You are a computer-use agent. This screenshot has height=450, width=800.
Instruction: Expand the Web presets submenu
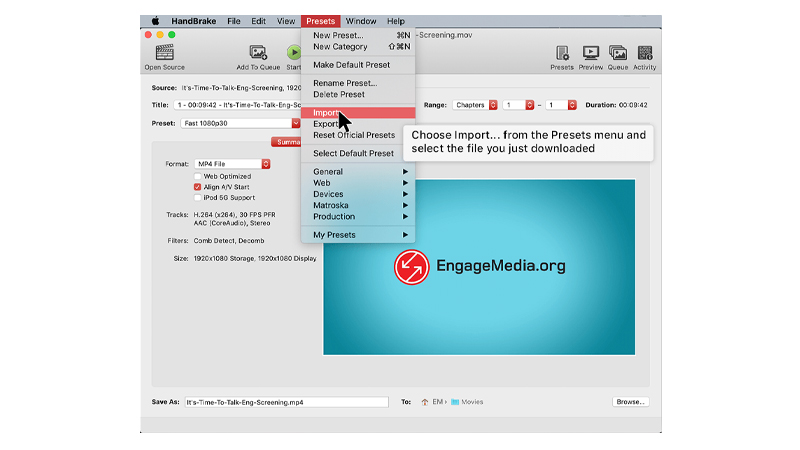[358, 183]
